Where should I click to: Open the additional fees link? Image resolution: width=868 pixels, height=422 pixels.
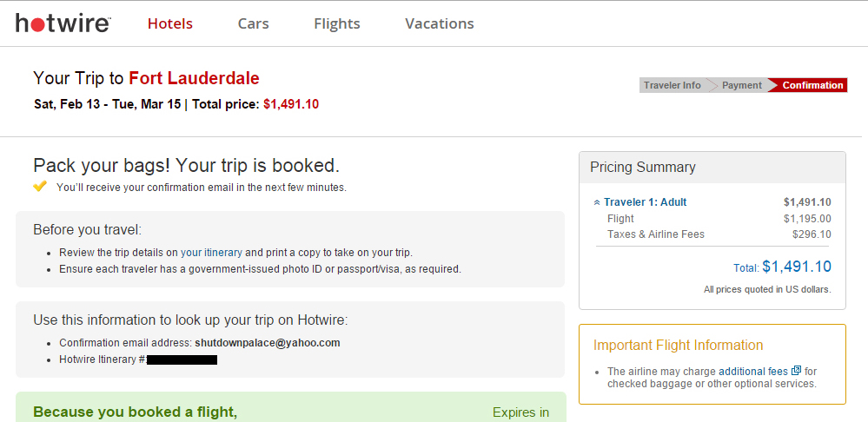[x=752, y=371]
